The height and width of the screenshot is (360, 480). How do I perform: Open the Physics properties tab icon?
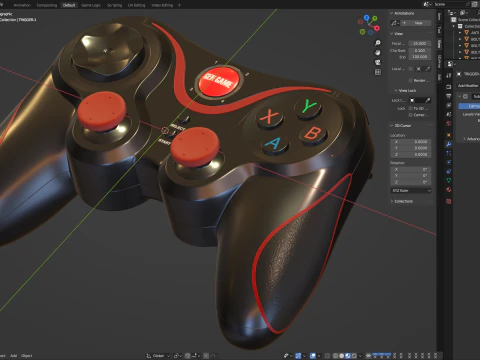pyautogui.click(x=449, y=162)
